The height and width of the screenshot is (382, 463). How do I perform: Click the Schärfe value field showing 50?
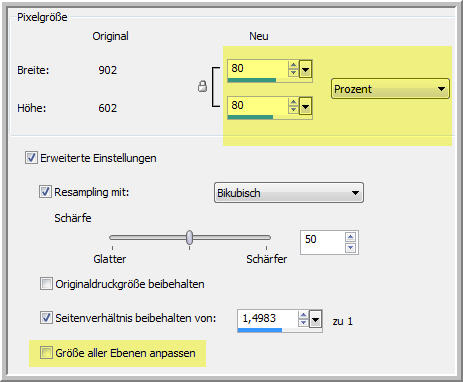click(322, 242)
